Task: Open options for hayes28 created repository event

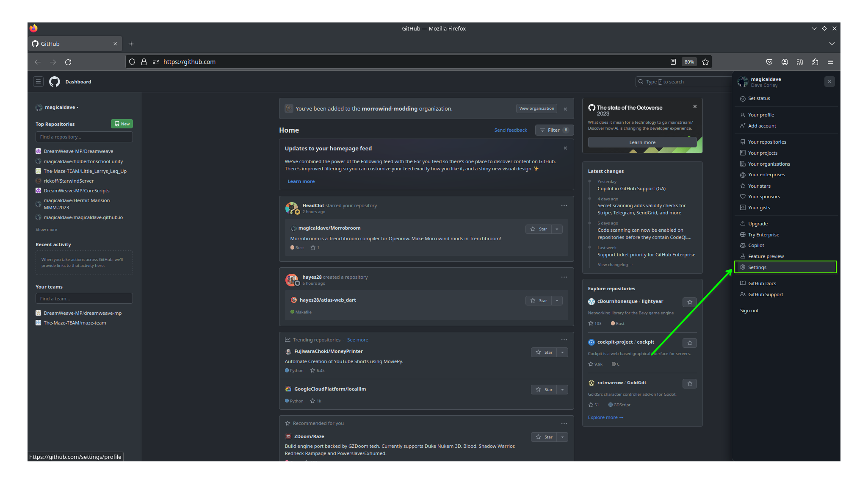Action: (564, 277)
